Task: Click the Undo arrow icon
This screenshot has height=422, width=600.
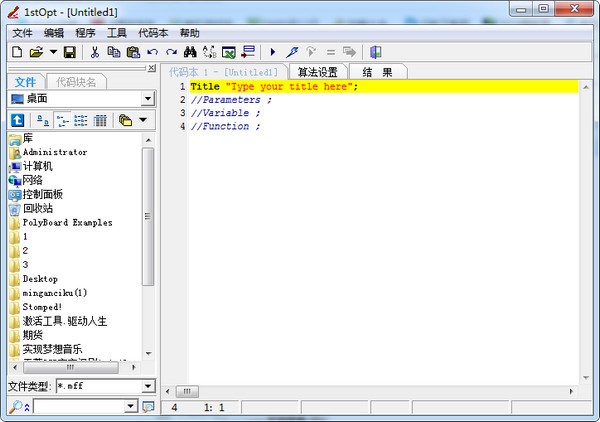Action: (x=152, y=52)
